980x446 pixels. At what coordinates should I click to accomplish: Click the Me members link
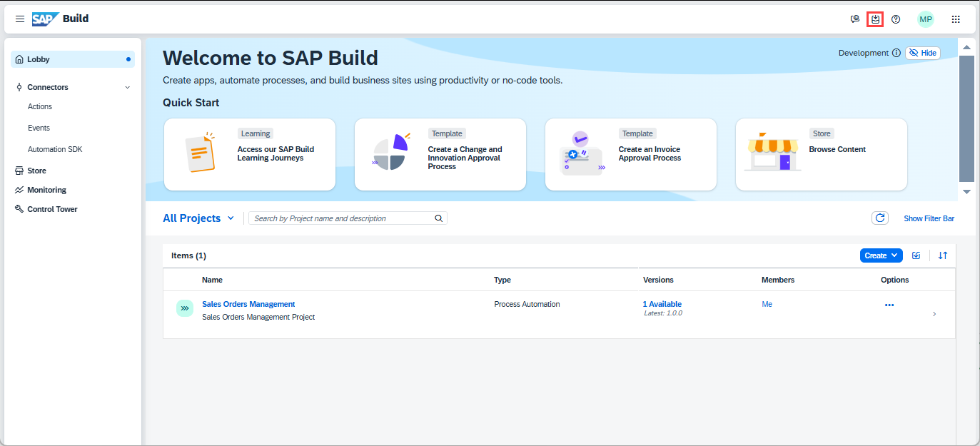coord(767,304)
